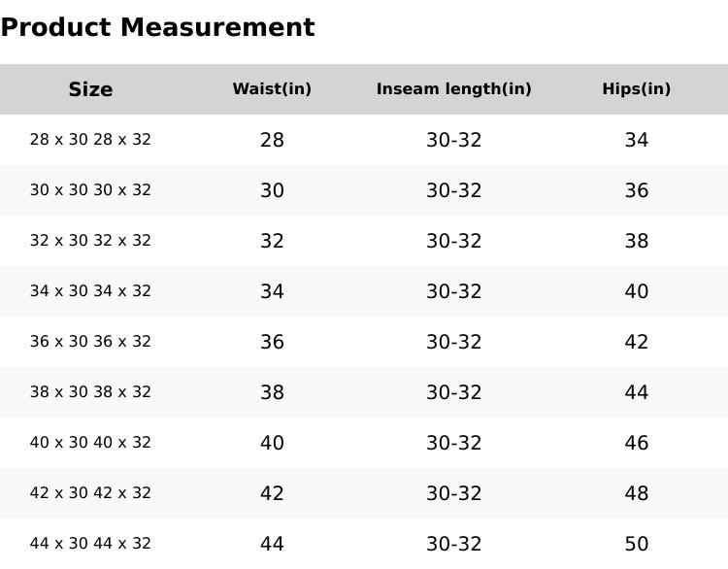
Task: Click the inseam 30-32 cell in the waist 36 row
Action: tap(453, 342)
